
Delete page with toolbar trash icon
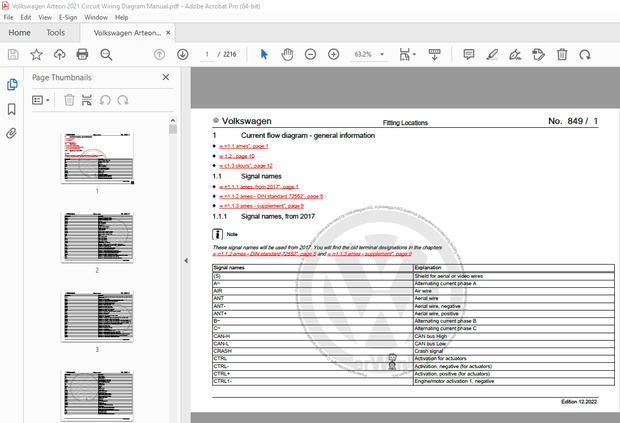point(562,55)
